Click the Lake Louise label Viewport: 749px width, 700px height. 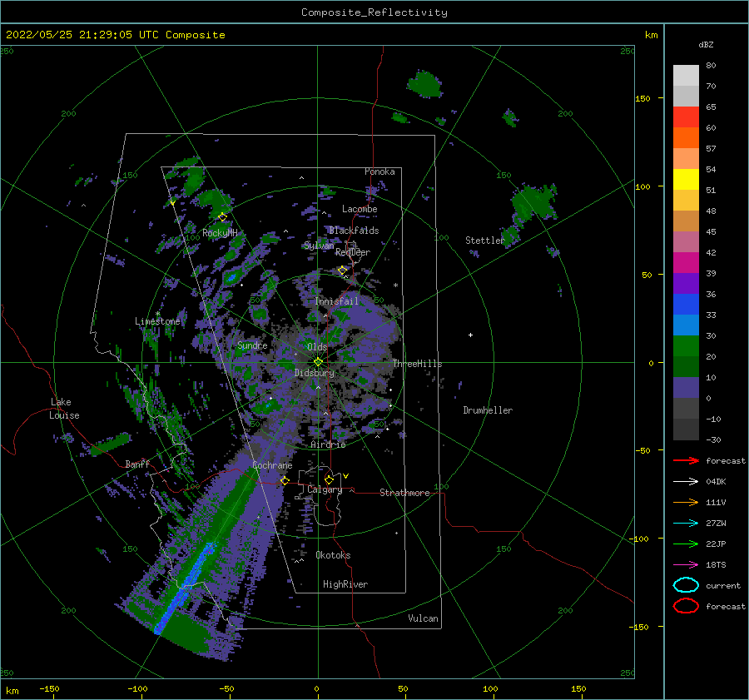click(64, 409)
